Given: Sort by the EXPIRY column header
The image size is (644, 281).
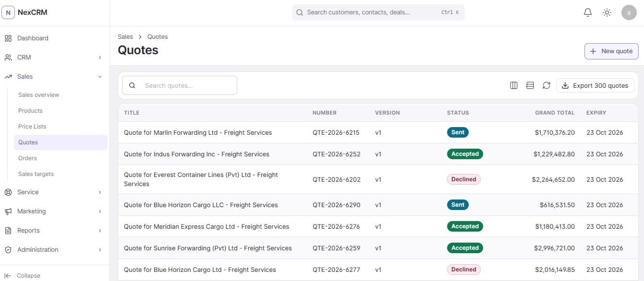Looking at the screenshot, I should [x=596, y=113].
